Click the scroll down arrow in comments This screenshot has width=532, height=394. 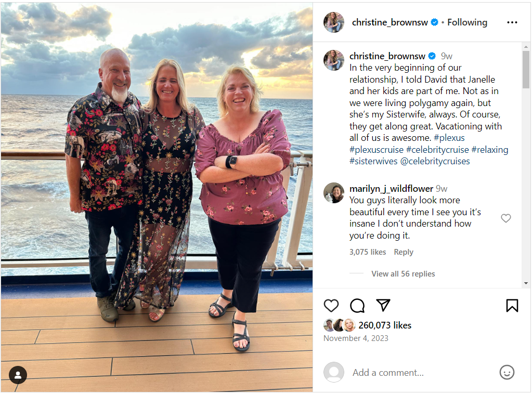[526, 283]
